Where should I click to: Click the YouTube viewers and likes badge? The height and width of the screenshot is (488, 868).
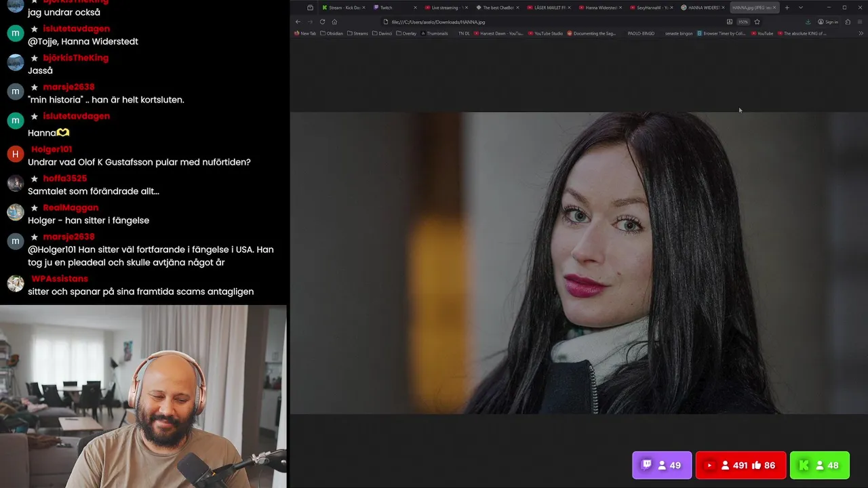[741, 465]
